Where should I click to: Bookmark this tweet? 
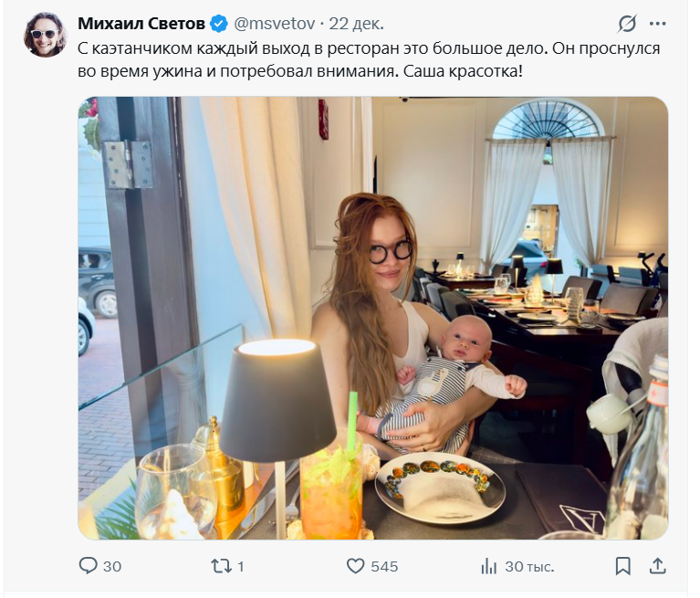[622, 566]
